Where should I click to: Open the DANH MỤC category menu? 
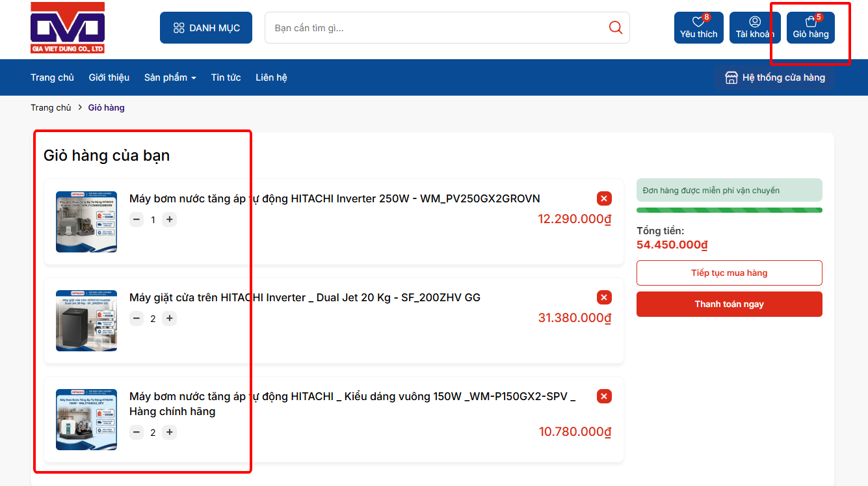coord(206,28)
